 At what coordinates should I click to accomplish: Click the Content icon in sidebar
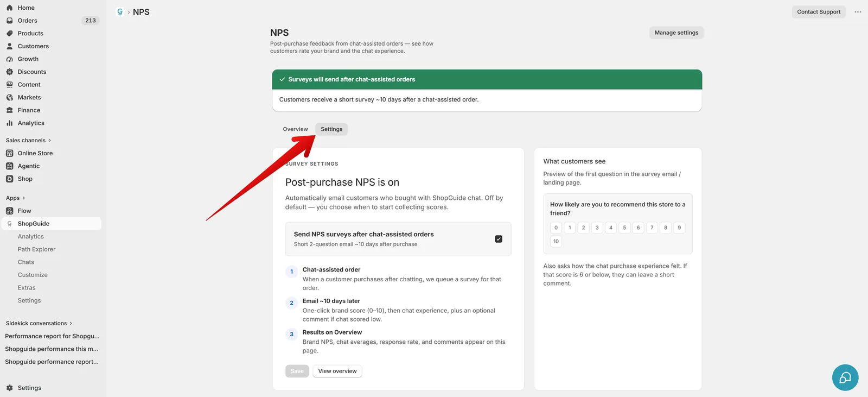tap(9, 85)
